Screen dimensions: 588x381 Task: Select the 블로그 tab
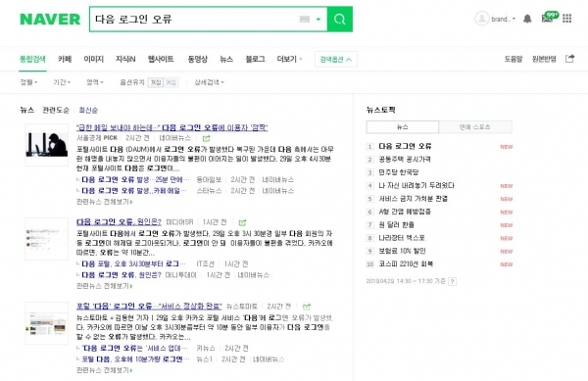pos(255,59)
